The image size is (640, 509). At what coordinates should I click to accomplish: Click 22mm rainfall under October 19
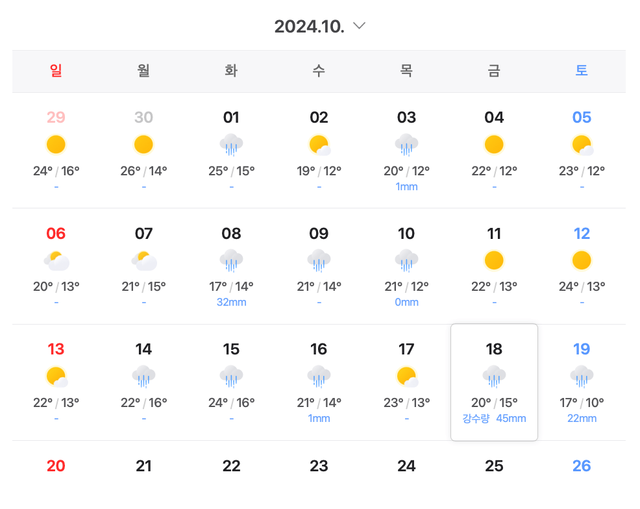coord(581,418)
